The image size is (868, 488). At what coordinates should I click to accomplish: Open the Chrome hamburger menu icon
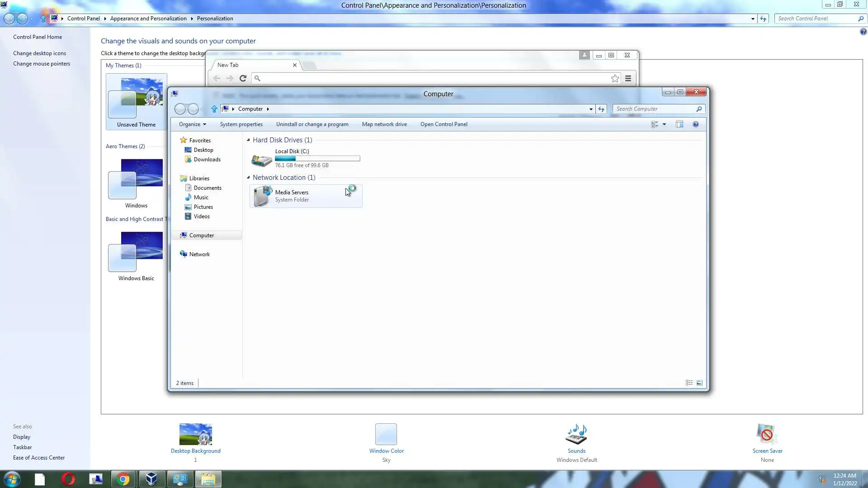[x=628, y=79]
